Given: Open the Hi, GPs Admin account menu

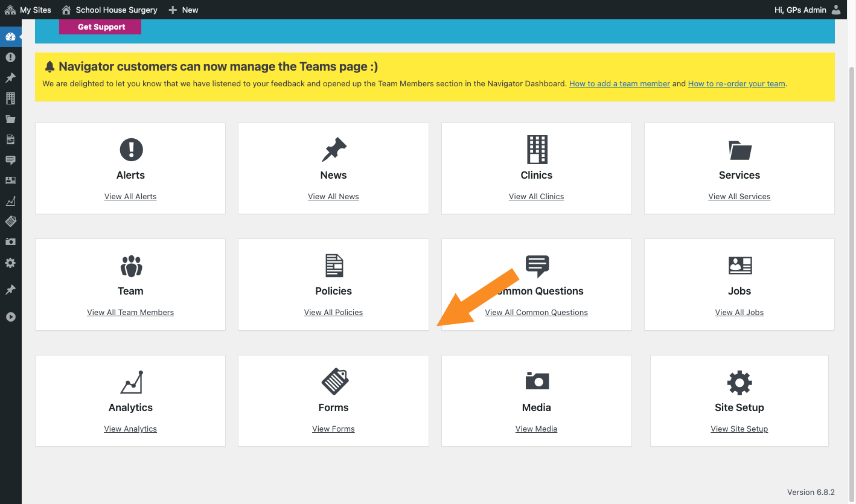Looking at the screenshot, I should coord(808,10).
